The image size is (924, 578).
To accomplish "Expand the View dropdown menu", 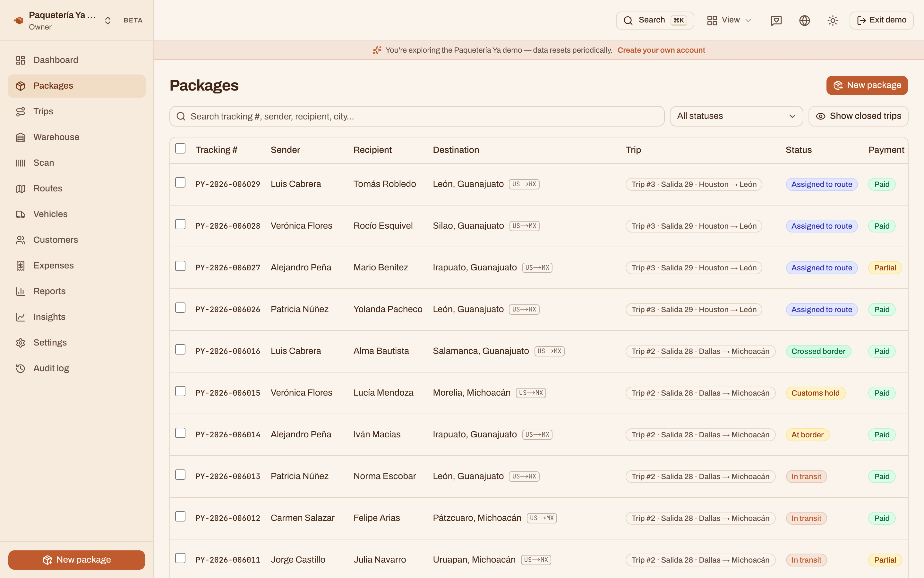I will pos(729,20).
